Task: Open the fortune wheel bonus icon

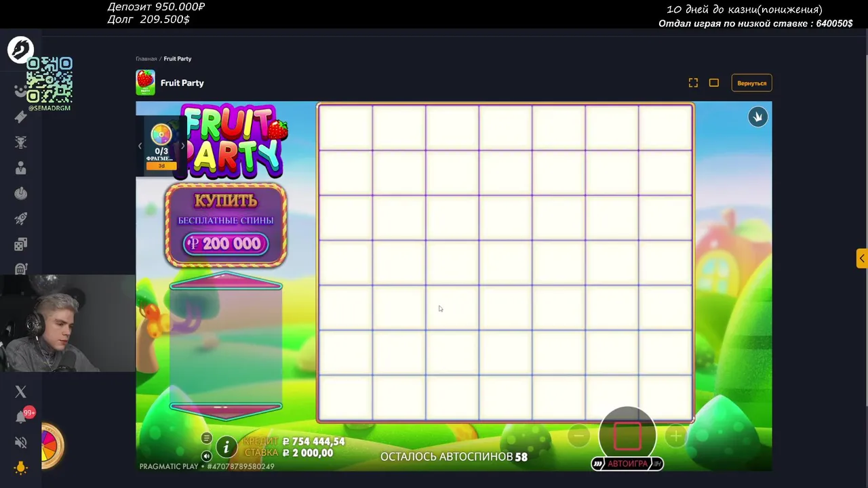Action: click(x=52, y=446)
